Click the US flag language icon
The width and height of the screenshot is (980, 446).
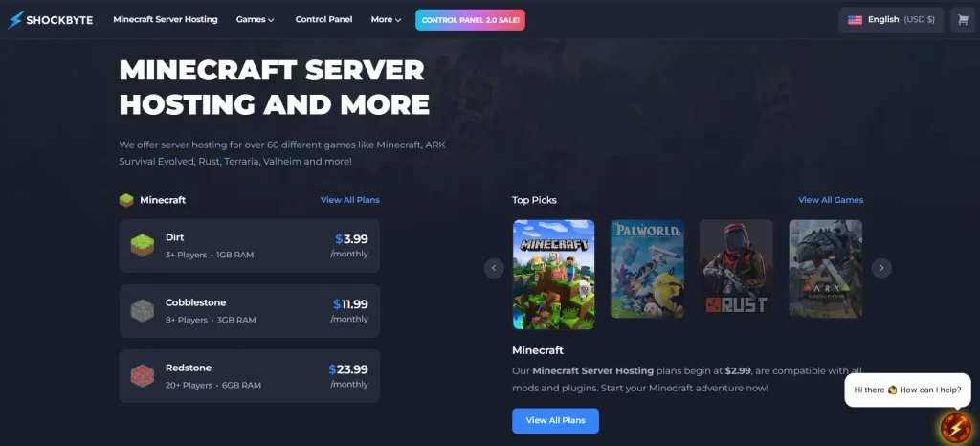(855, 20)
